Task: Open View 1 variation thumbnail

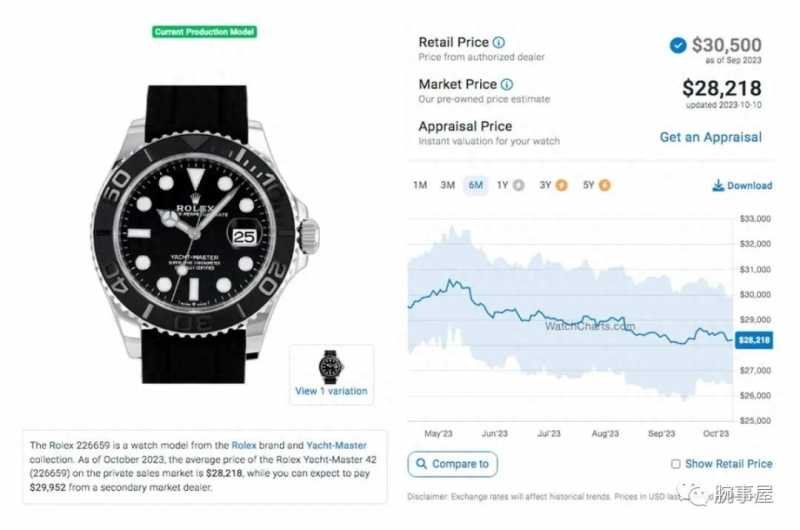Action: click(332, 374)
